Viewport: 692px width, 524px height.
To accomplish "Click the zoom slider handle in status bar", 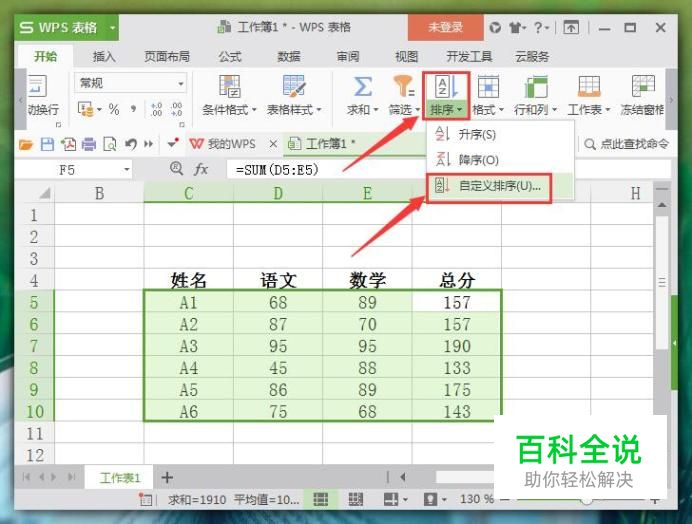I will pos(587,500).
